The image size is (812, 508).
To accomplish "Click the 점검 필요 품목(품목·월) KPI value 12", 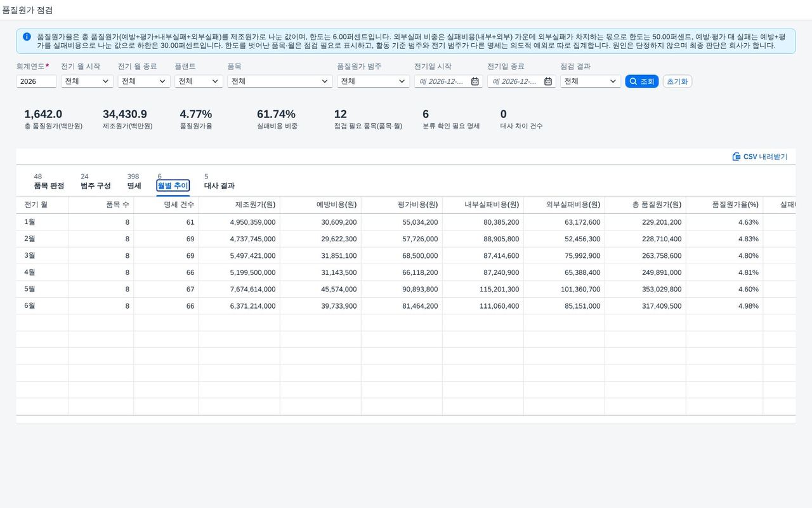I will click(x=340, y=114).
